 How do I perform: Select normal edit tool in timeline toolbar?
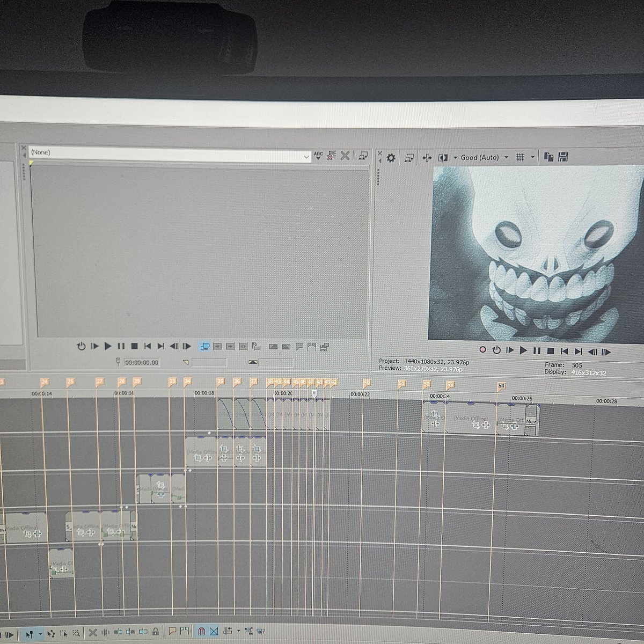pyautogui.click(x=30, y=634)
